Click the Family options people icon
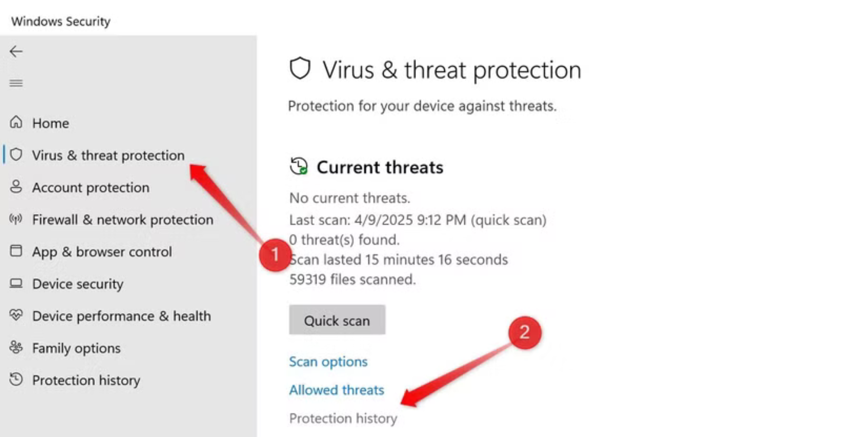Viewport: 868px width, 437px height. click(16, 347)
